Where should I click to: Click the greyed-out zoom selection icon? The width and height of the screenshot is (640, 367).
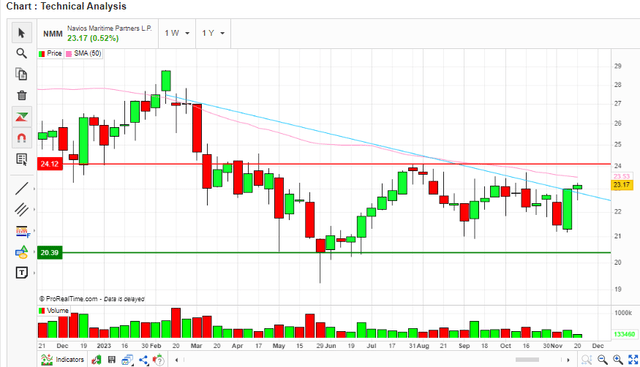pyautogui.click(x=586, y=360)
